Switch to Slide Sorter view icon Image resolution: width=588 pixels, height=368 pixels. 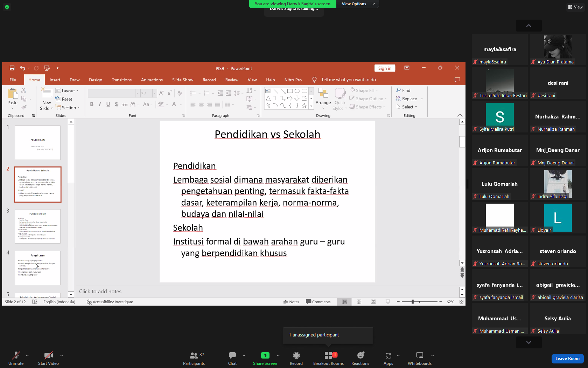[x=359, y=302]
